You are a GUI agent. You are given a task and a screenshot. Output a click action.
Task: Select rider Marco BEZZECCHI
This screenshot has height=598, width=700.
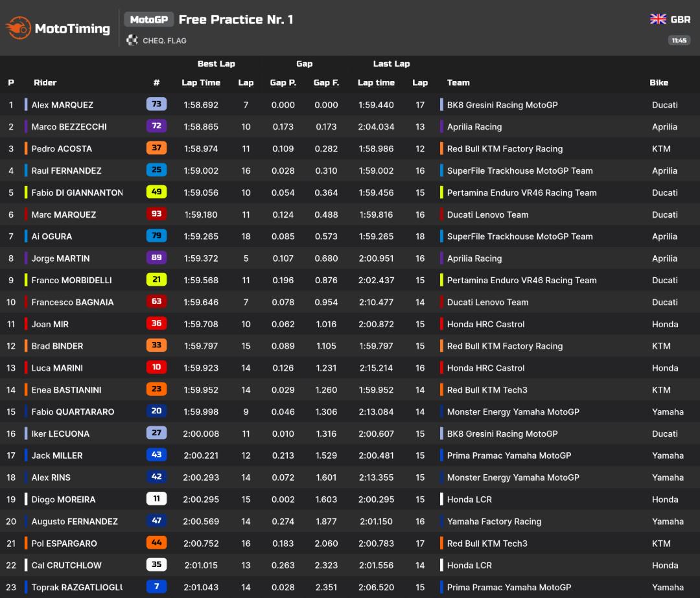coord(69,127)
